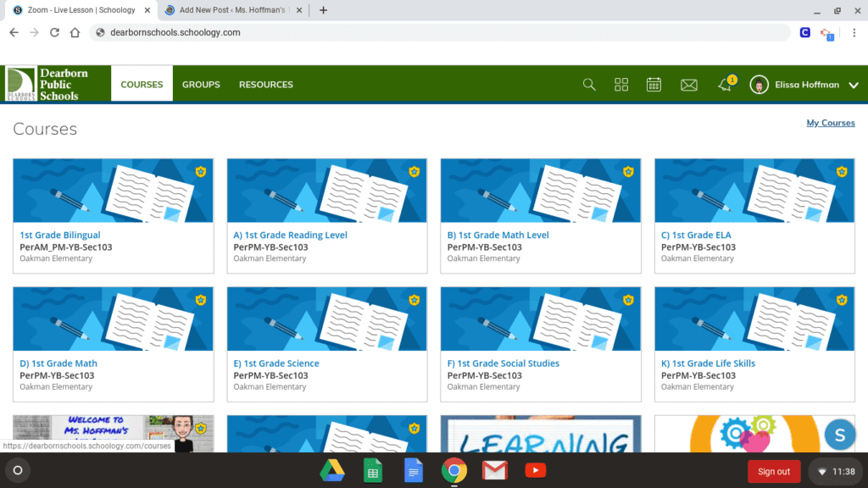Open K) 1st Grade Life Skills course
This screenshot has height=488, width=868.
pos(708,363)
